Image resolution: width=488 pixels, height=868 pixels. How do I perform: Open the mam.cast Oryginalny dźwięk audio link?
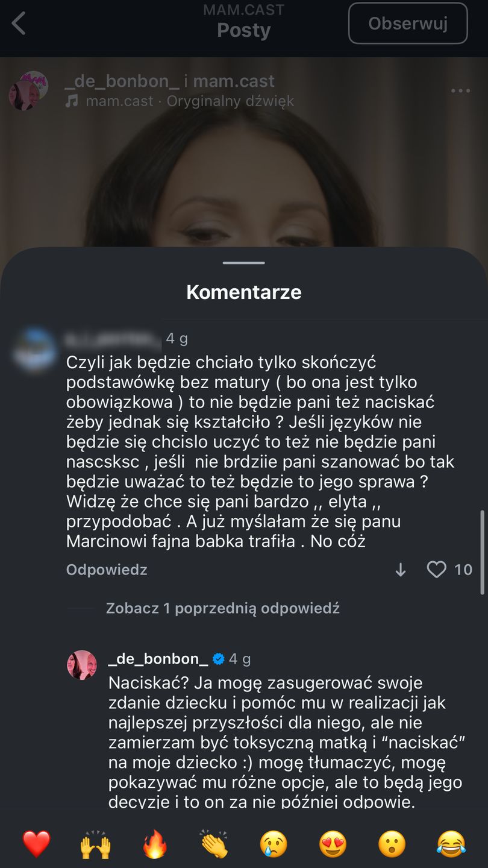coord(189,101)
